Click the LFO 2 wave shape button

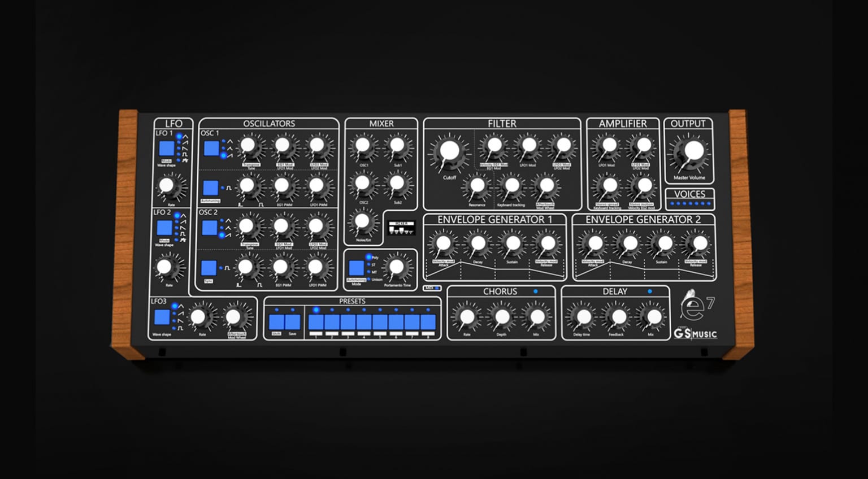(x=164, y=228)
